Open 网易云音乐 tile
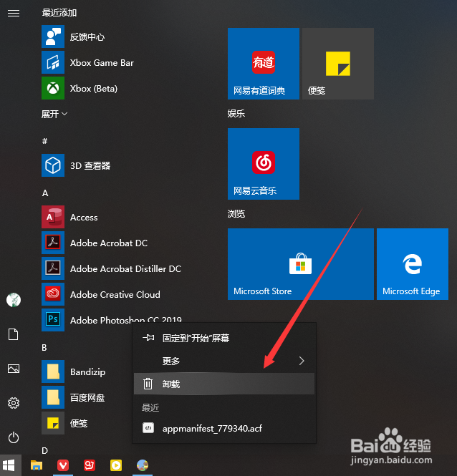Screen dimensions: 457x476 264,164
